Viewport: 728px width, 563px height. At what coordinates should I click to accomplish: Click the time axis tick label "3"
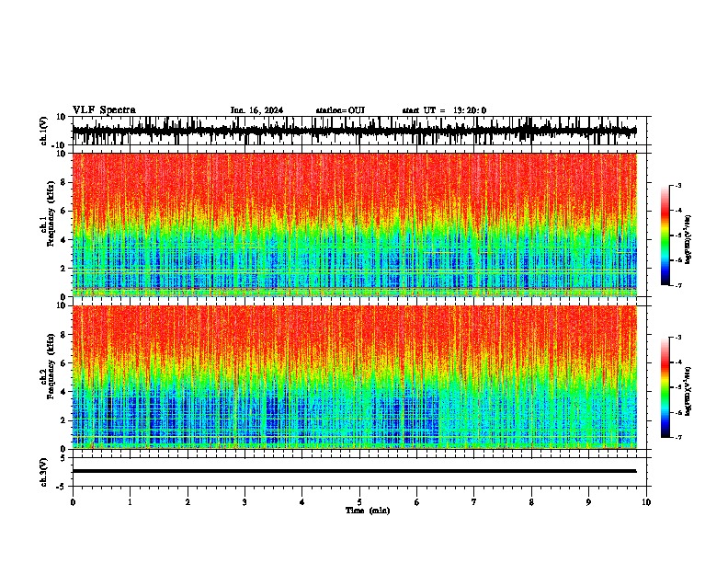click(x=245, y=502)
